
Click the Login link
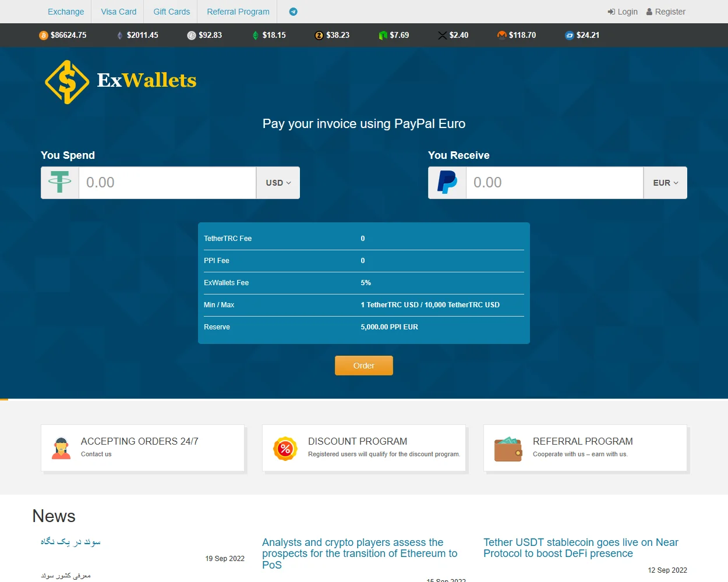point(623,12)
